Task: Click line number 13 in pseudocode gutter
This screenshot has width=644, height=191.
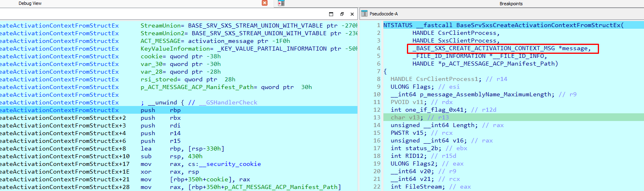Action: [377, 117]
